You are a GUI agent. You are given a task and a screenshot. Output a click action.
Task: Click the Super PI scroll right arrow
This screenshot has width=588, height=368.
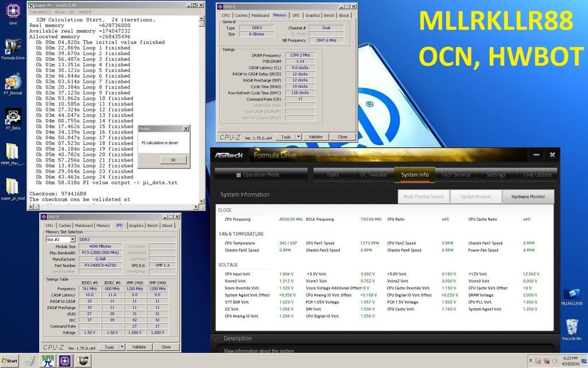(x=196, y=207)
